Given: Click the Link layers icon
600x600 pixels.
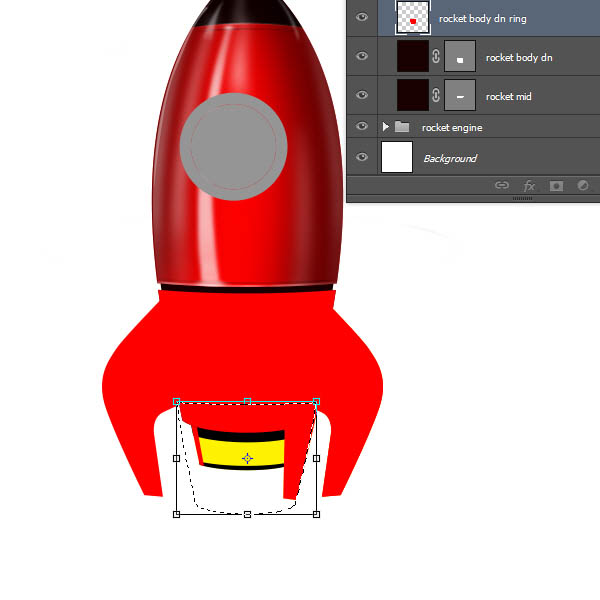Looking at the screenshot, I should [502, 186].
